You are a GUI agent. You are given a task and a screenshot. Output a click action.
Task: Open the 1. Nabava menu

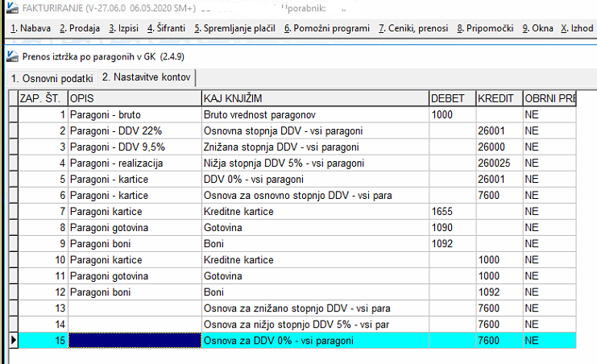pyautogui.click(x=31, y=29)
